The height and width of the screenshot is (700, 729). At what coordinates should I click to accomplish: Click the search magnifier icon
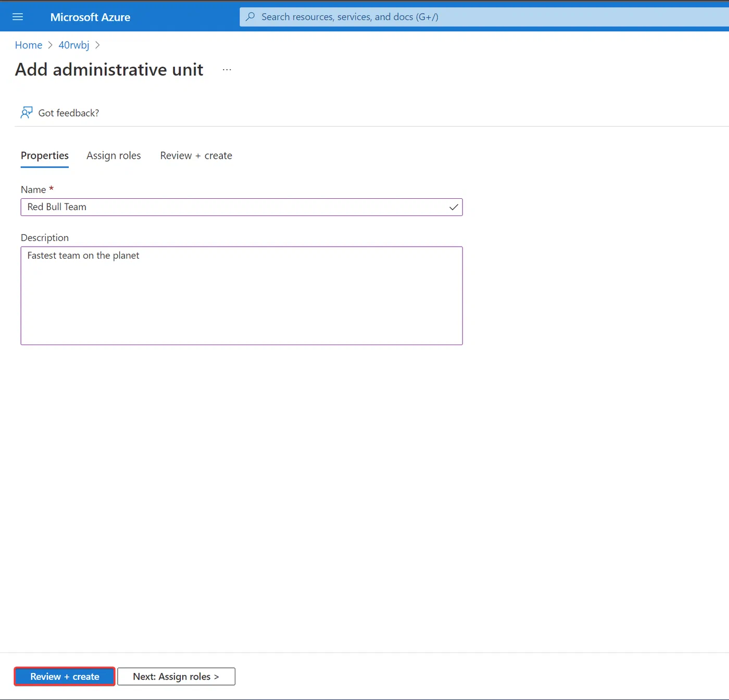click(x=250, y=17)
